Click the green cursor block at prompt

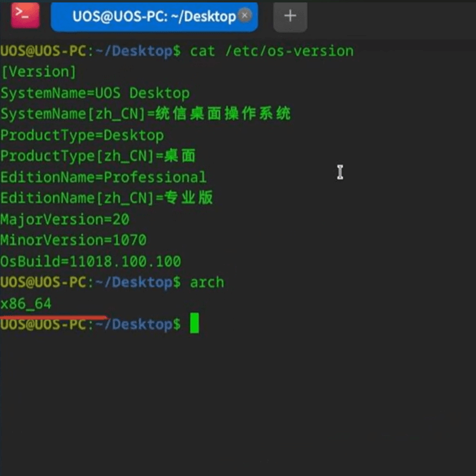coord(195,323)
